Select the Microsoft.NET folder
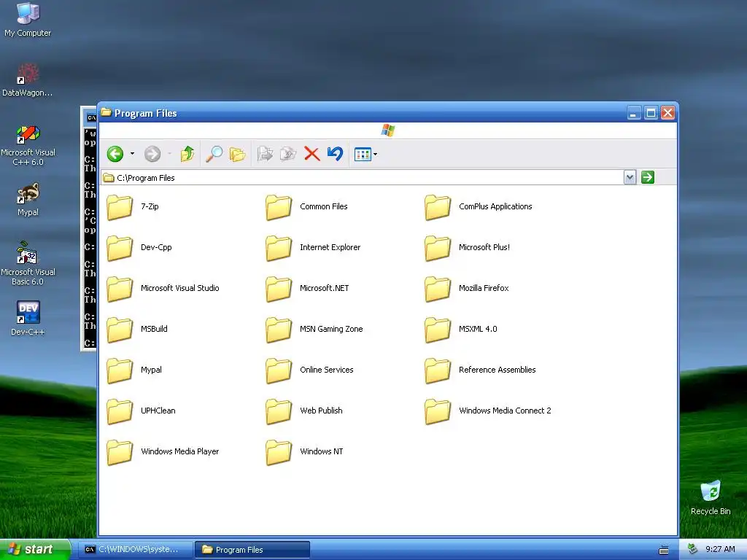The width and height of the screenshot is (747, 560). [307, 289]
